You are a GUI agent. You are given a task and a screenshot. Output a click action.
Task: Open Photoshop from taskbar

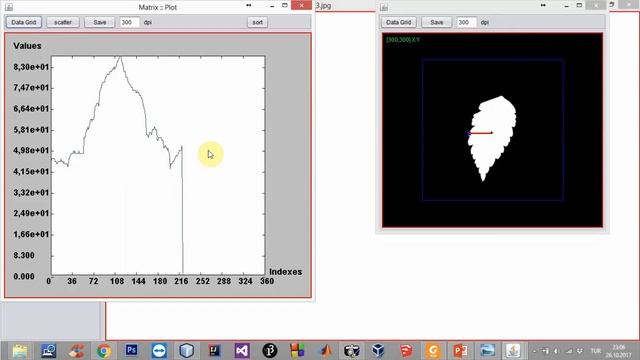(131, 350)
